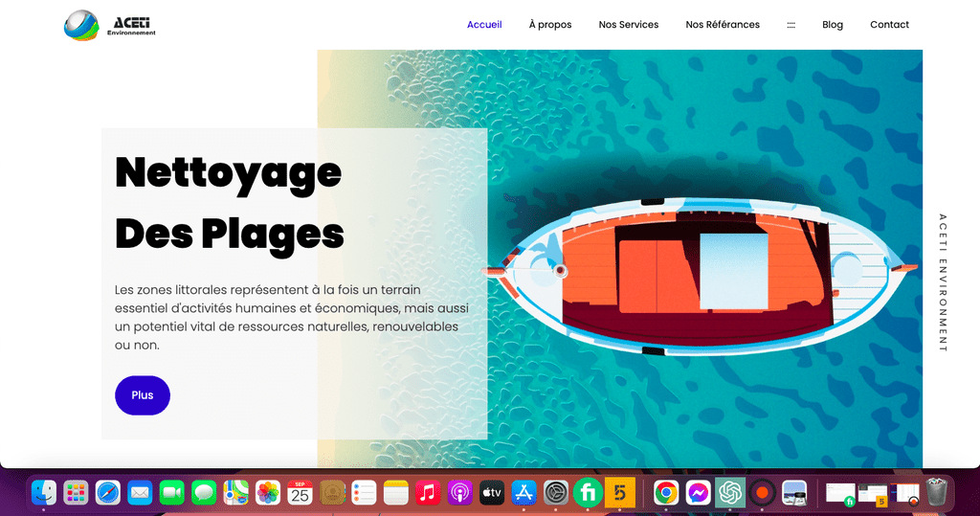Open Nos Référances in the navigation
This screenshot has width=980, height=516.
click(x=723, y=24)
